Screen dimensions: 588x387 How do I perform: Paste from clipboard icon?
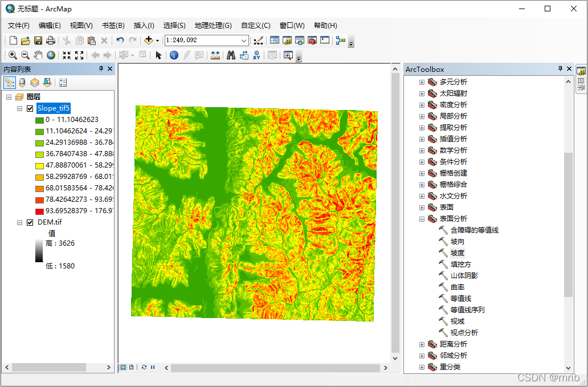pos(92,40)
